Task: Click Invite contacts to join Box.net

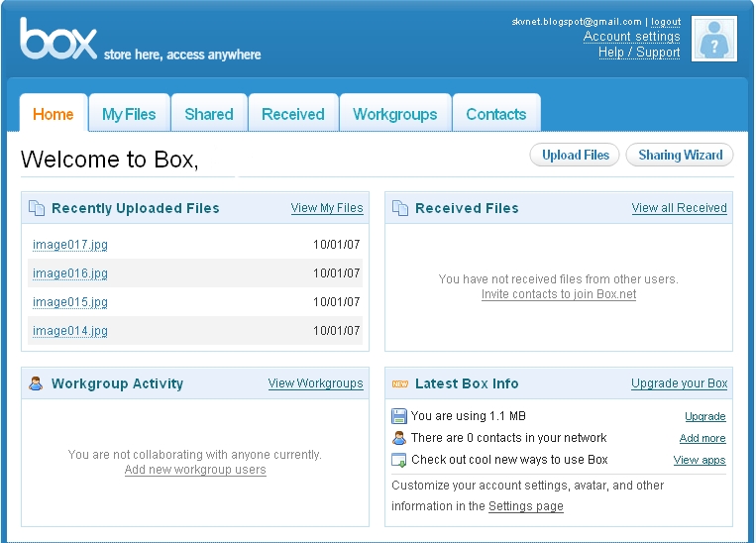Action: click(x=559, y=294)
